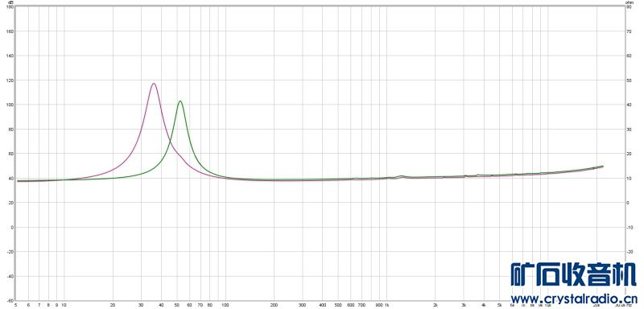Image resolution: width=644 pixels, height=309 pixels.
Task: Click the 20 label on the frequency axis
Action: pos(113,305)
